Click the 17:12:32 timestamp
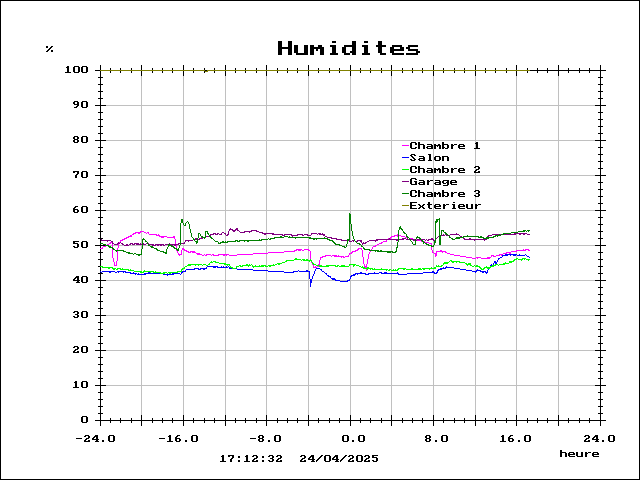 [x=251, y=458]
